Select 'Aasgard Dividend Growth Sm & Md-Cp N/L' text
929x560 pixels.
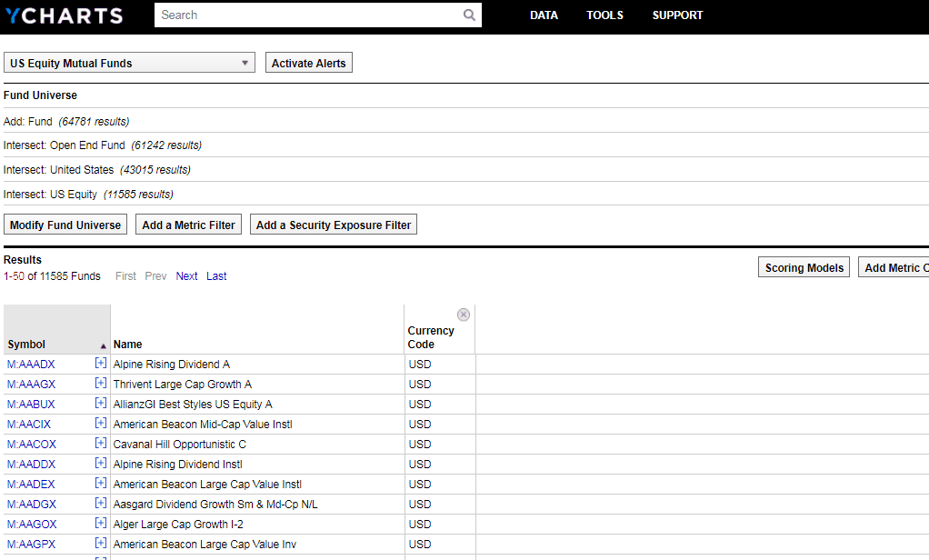(x=215, y=505)
